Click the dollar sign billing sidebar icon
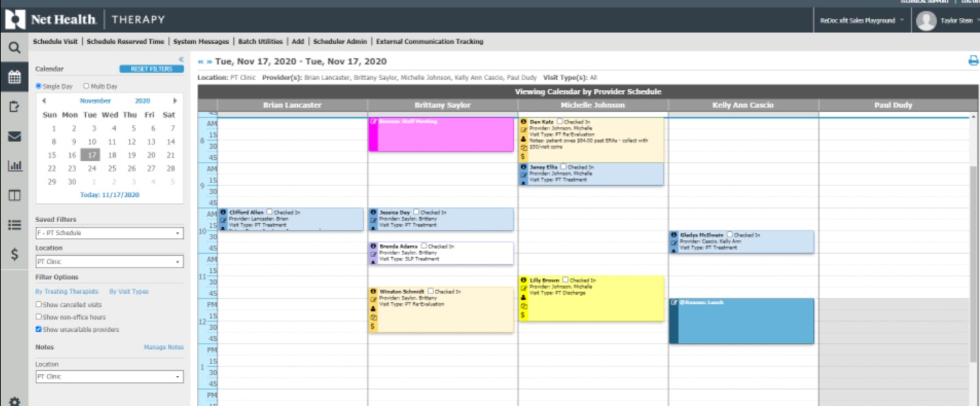 point(14,254)
